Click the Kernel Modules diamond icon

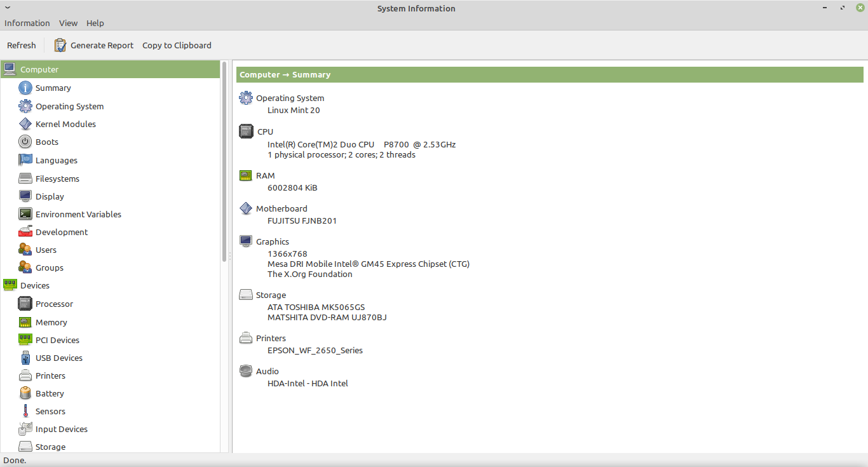[25, 124]
